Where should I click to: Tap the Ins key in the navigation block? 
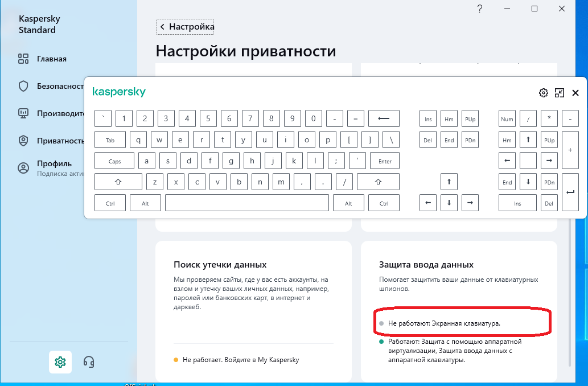point(428,118)
